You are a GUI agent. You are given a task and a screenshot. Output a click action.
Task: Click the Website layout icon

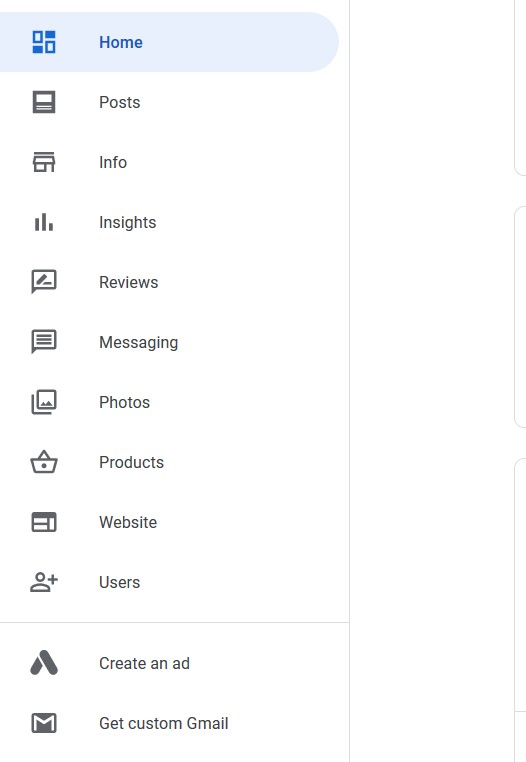click(44, 522)
